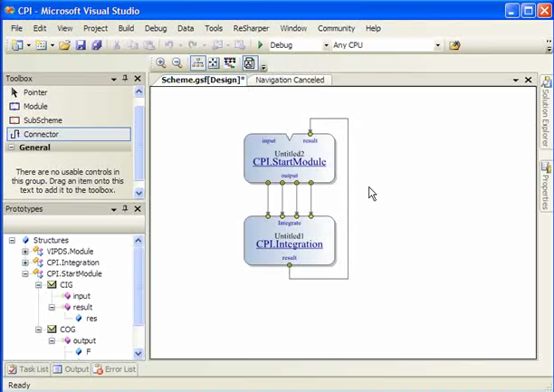Open the Error List tab
This screenshot has width=554, height=392.
(x=114, y=369)
